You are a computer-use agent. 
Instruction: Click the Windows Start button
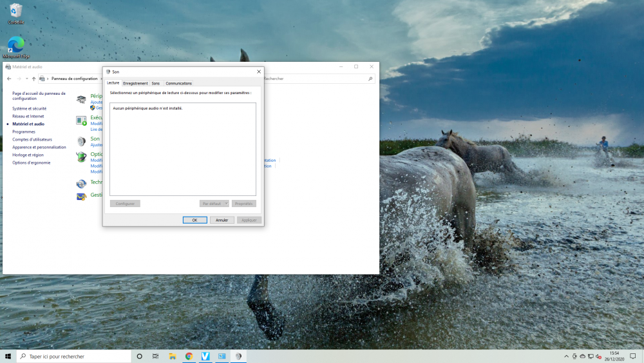click(x=8, y=356)
